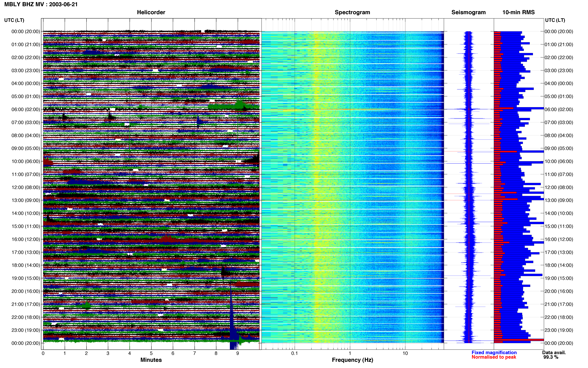Click 20:00 (16:00) on the RMS time axis
Screen dimensions: 588x368
tap(559, 291)
